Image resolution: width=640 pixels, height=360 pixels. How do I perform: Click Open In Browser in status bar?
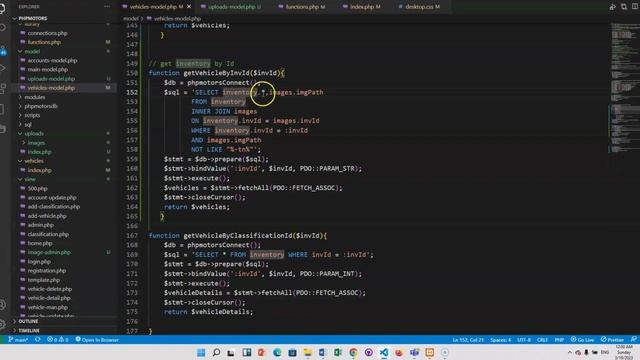(97, 340)
